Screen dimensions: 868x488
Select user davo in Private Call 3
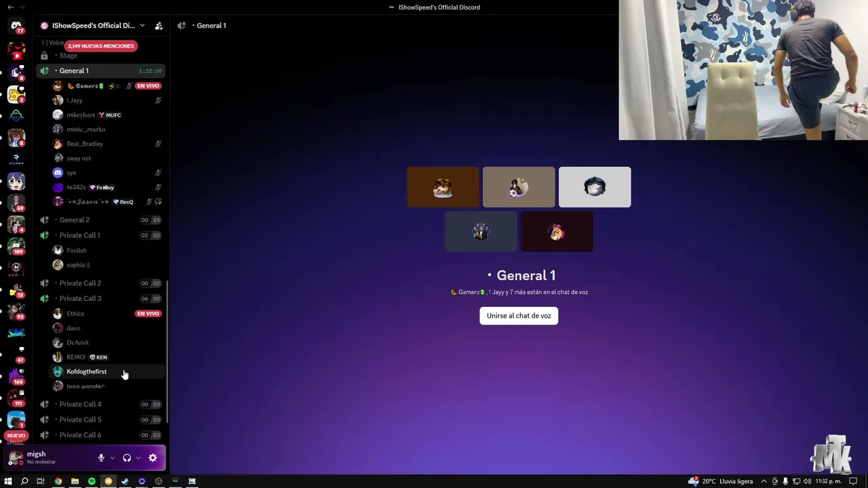point(107,328)
